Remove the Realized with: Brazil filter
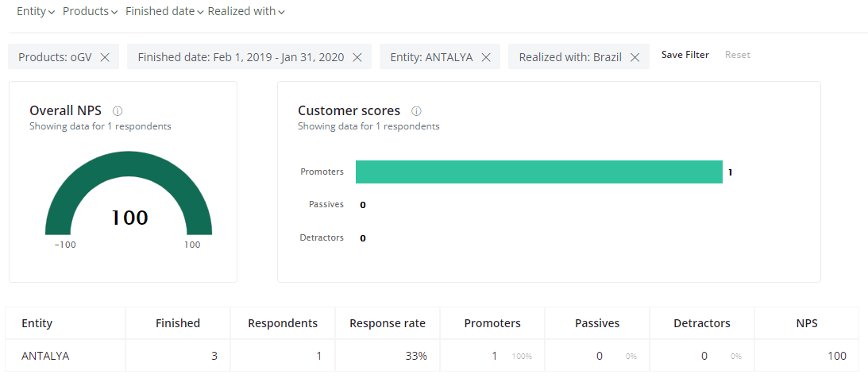This screenshot has width=868, height=382. (x=635, y=57)
